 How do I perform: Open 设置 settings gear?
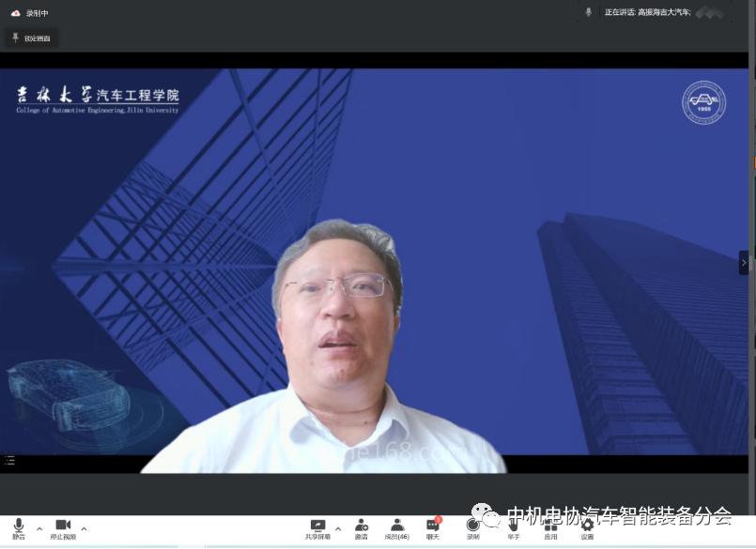pos(587,528)
